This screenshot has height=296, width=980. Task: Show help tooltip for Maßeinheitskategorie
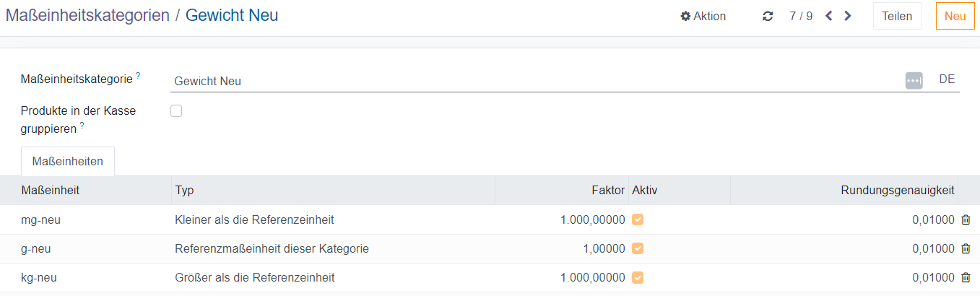(x=138, y=75)
